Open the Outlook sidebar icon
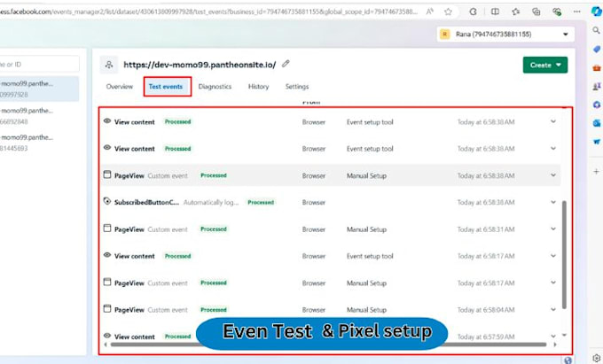 tap(597, 123)
